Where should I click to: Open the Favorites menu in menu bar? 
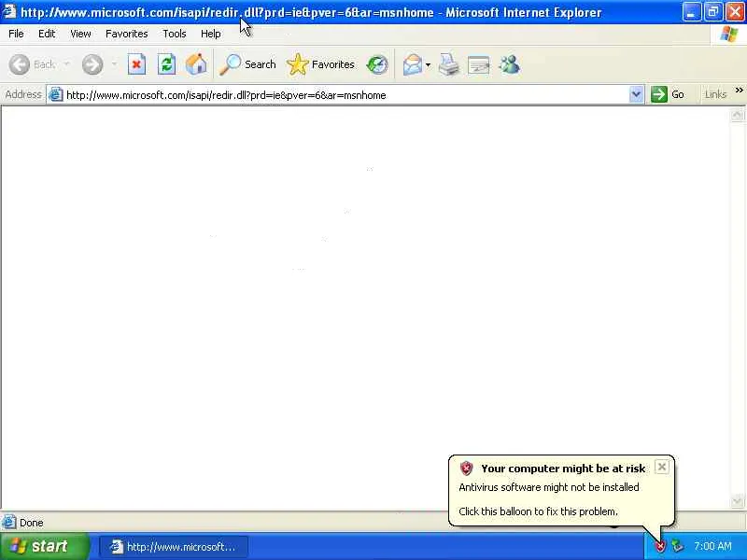[x=127, y=34]
